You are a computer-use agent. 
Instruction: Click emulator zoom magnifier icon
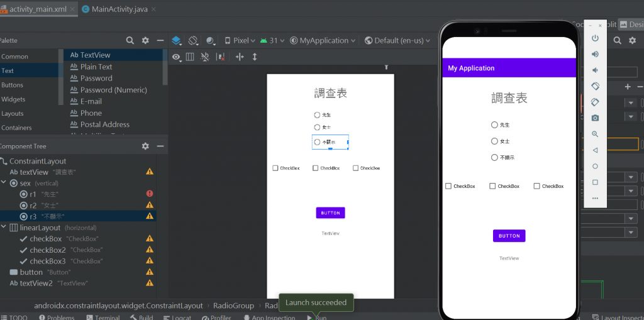pos(595,134)
